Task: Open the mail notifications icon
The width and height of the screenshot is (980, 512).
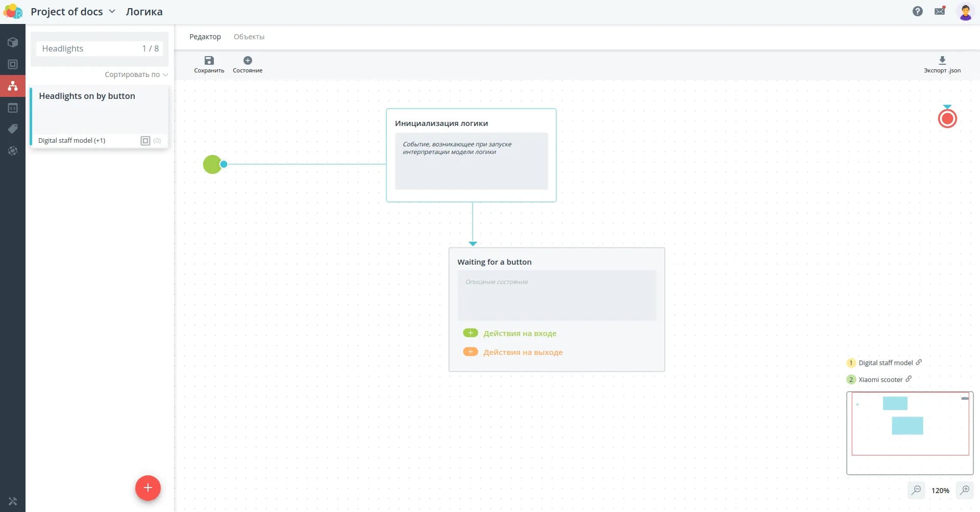Action: point(940,11)
